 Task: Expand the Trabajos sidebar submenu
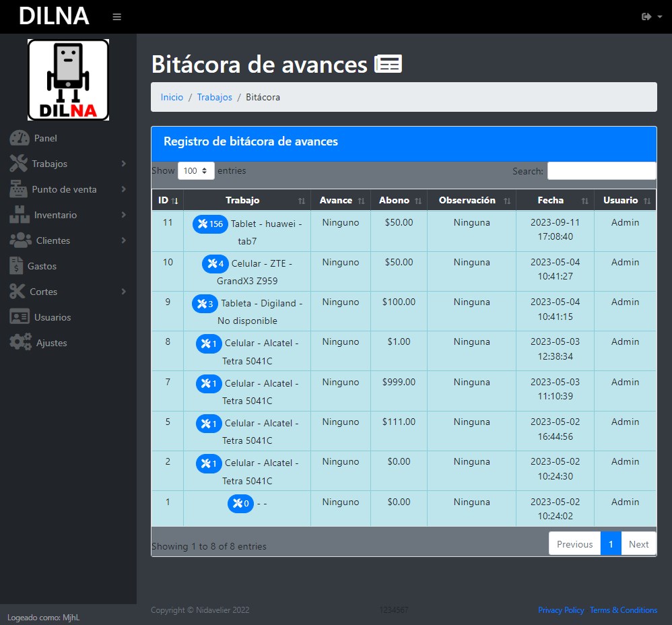[x=67, y=164]
